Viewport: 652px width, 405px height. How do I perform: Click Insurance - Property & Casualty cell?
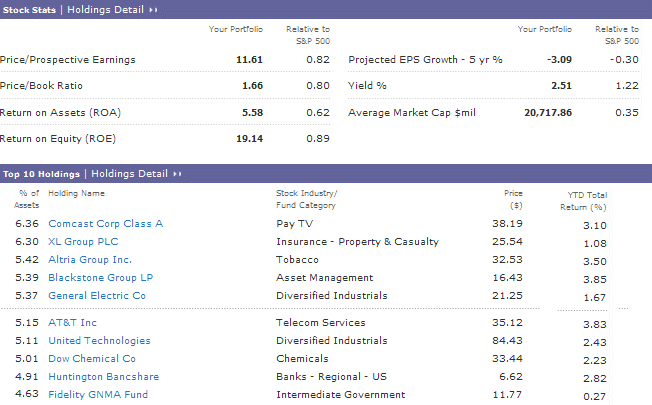tap(358, 242)
